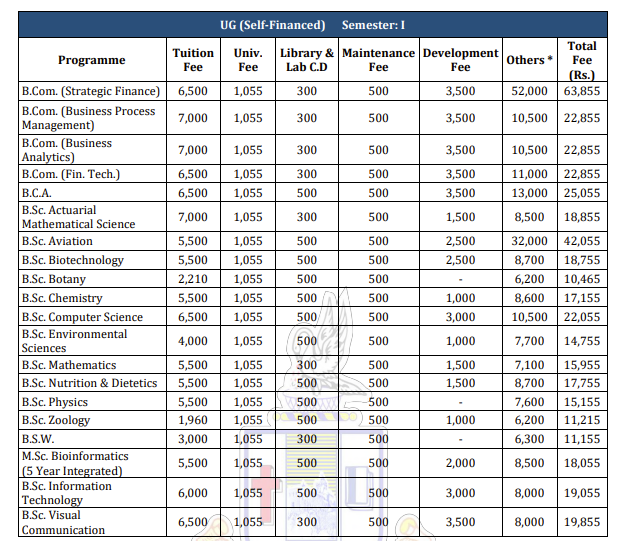Click the Tuition Fee column header
619x541 pixels.
coord(193,60)
